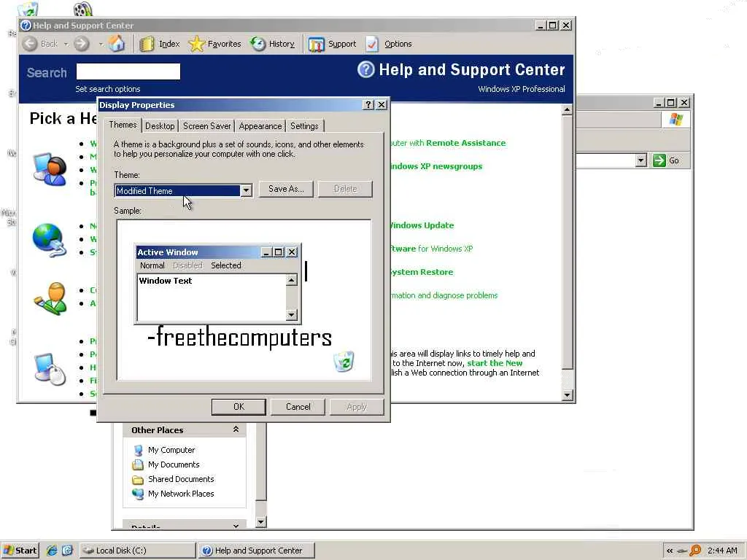This screenshot has height=560, width=747.
Task: Click the sample window scroll up arrow
Action: [x=292, y=279]
